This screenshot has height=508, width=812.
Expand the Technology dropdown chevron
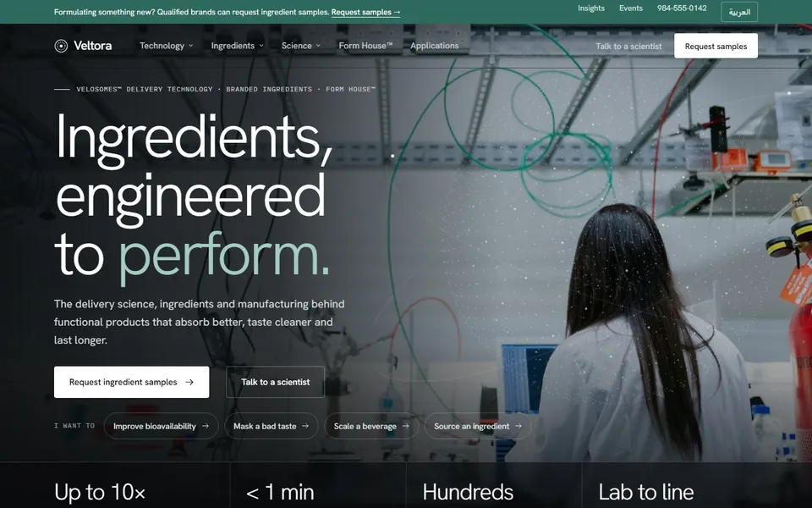[190, 46]
